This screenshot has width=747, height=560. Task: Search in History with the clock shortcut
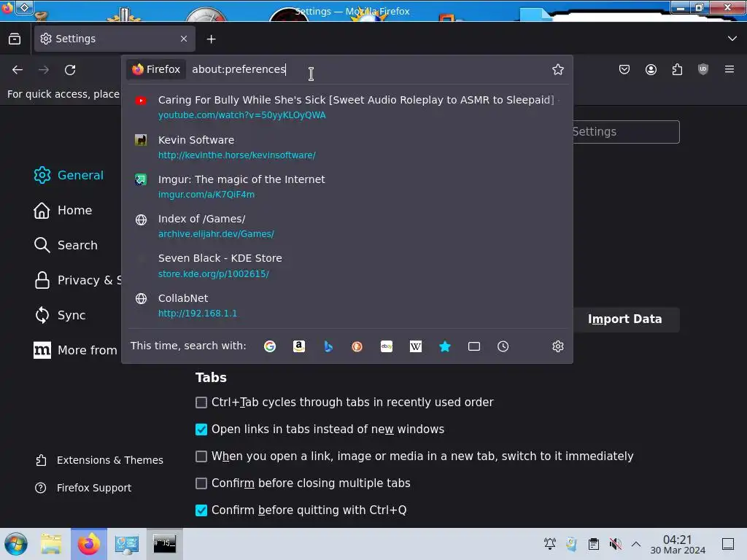[503, 346]
